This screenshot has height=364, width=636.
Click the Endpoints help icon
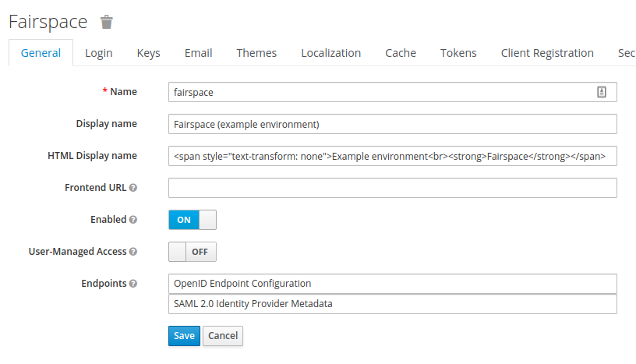[133, 284]
